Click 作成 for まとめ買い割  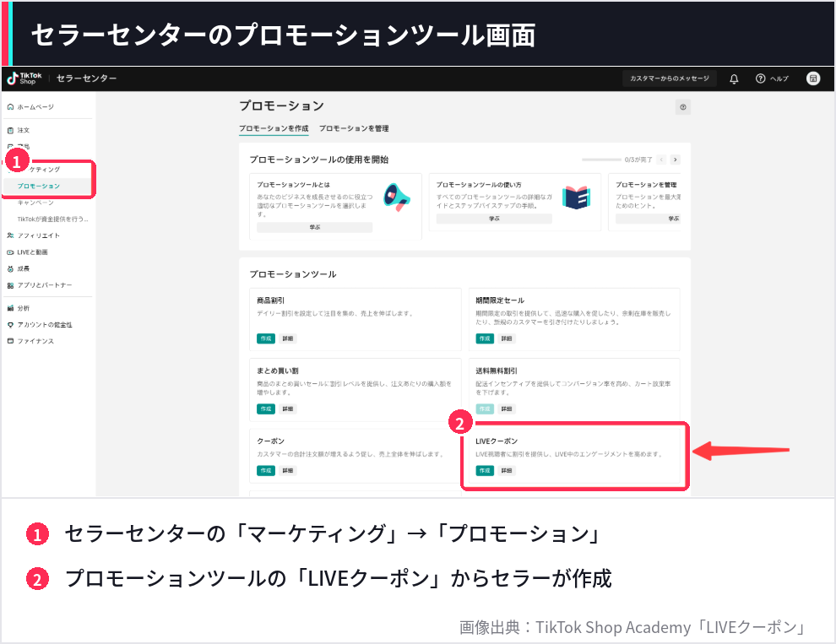(x=266, y=409)
